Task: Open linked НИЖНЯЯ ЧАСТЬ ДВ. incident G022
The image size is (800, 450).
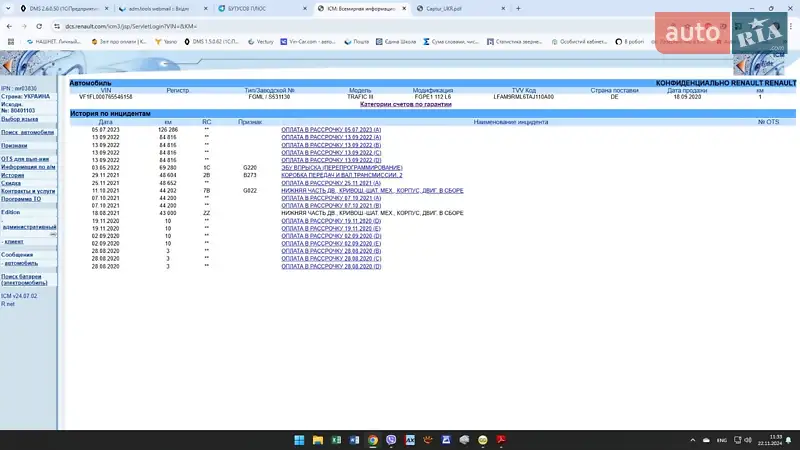Action: tap(372, 190)
